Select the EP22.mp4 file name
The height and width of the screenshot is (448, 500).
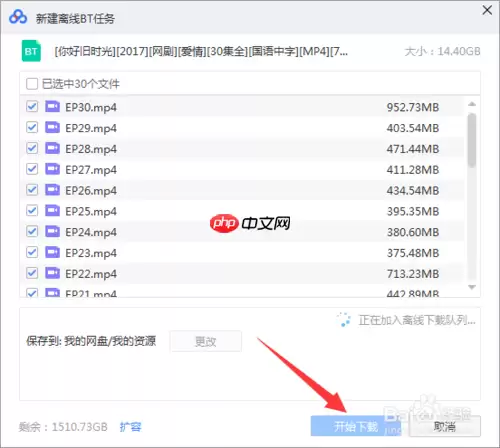click(x=91, y=274)
